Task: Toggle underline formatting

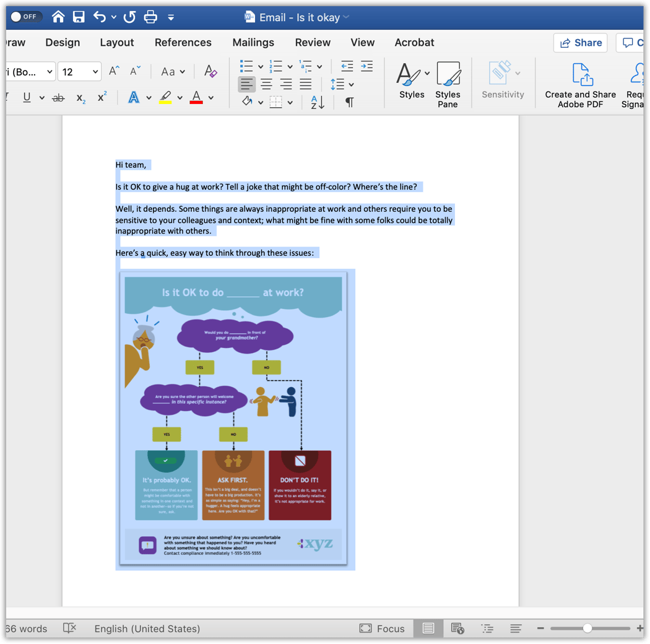Action: [x=27, y=97]
